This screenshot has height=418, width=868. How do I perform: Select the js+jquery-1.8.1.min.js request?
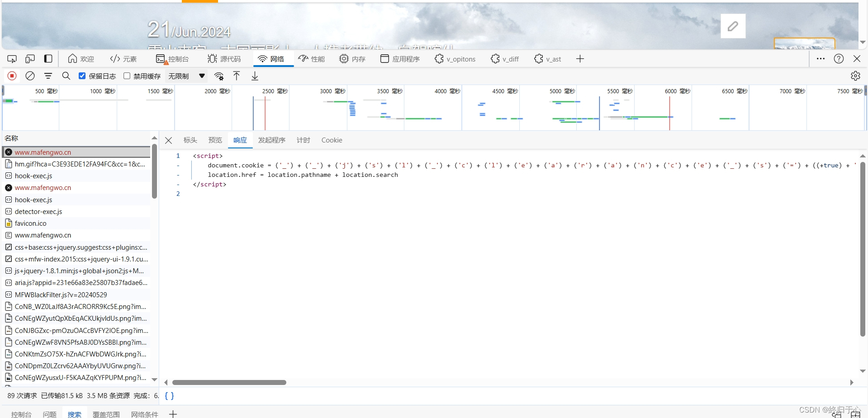pyautogui.click(x=76, y=271)
